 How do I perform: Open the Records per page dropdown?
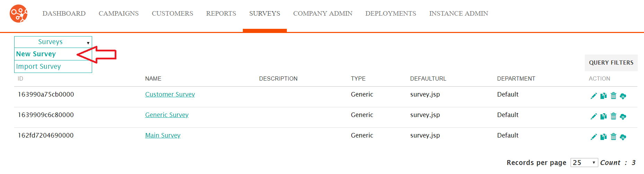(584, 163)
